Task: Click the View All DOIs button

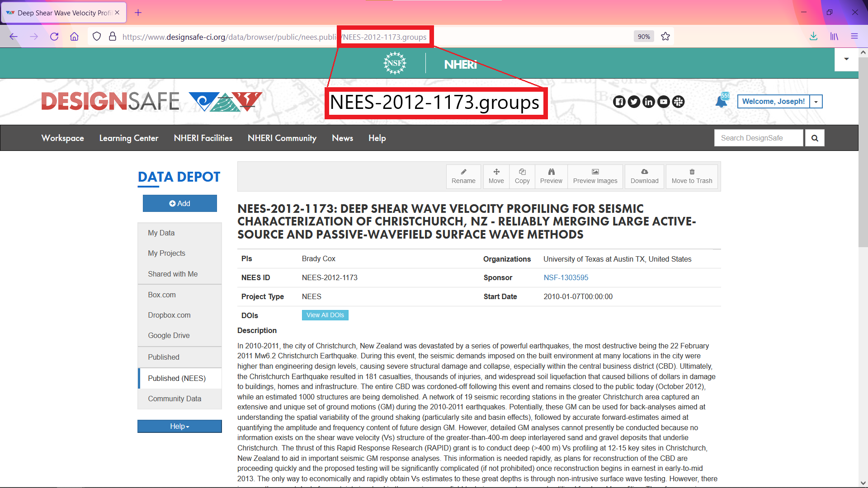Action: 325,315
